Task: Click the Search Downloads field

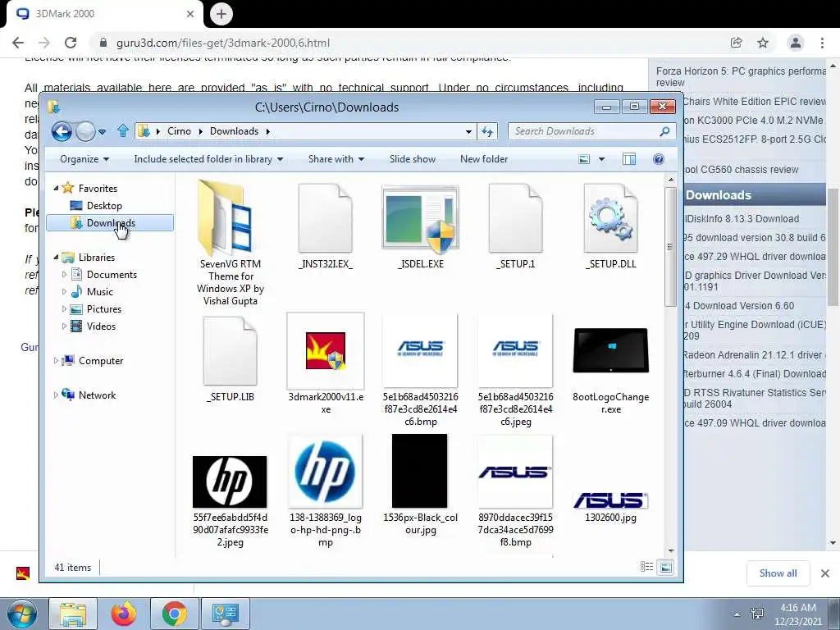Action: click(x=591, y=131)
